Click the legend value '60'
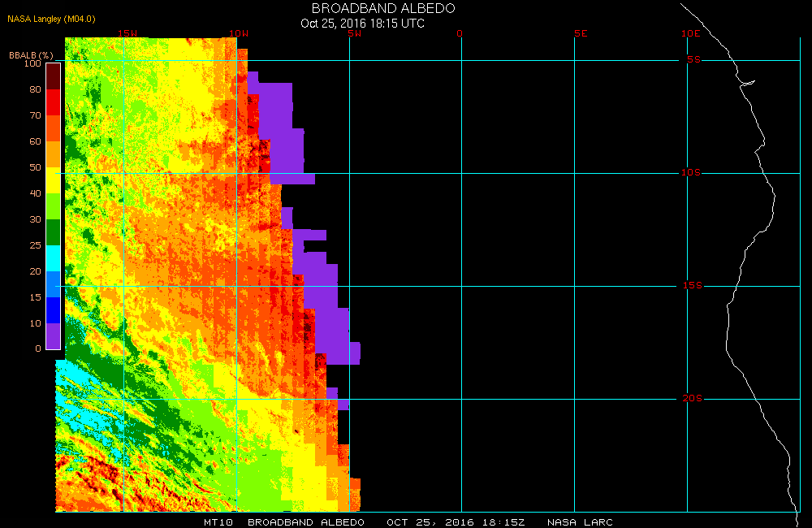Image resolution: width=812 pixels, height=528 pixels. click(x=35, y=141)
